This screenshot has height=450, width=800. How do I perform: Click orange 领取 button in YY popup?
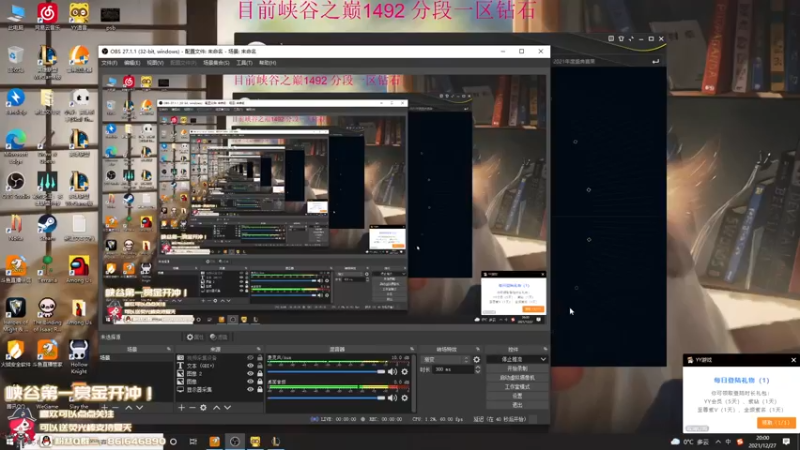point(776,423)
